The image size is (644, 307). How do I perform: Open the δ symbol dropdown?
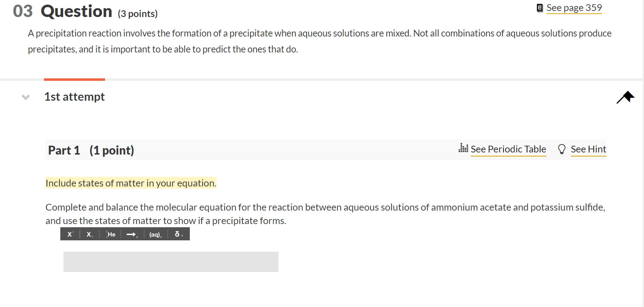tap(183, 236)
